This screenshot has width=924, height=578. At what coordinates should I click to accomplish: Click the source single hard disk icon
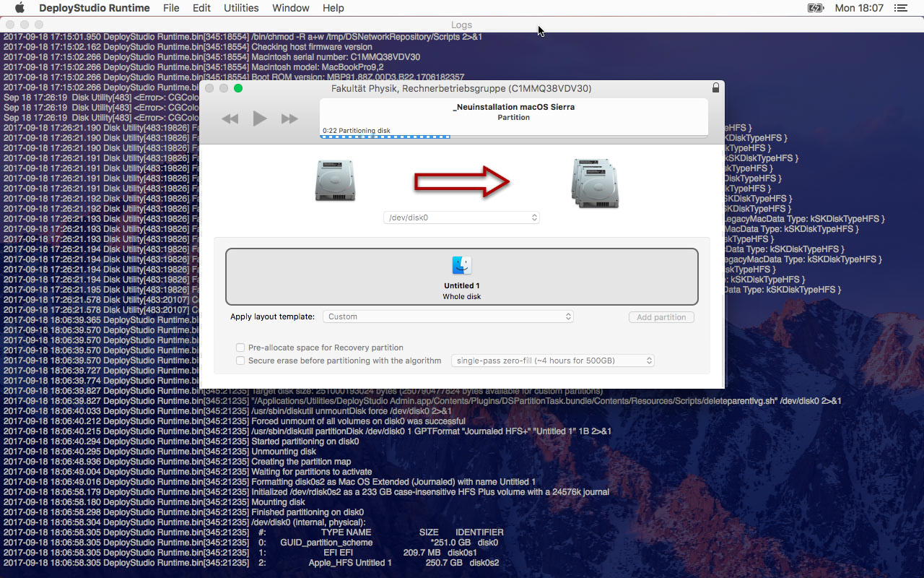pyautogui.click(x=335, y=181)
